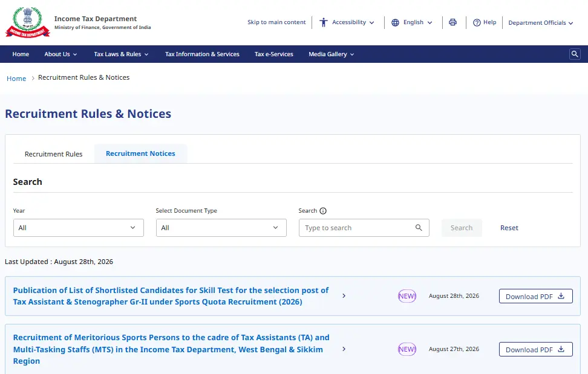Screen dimensions: 588x374
Task: Click download arrow icon for August 27th notice
Action: click(x=561, y=349)
